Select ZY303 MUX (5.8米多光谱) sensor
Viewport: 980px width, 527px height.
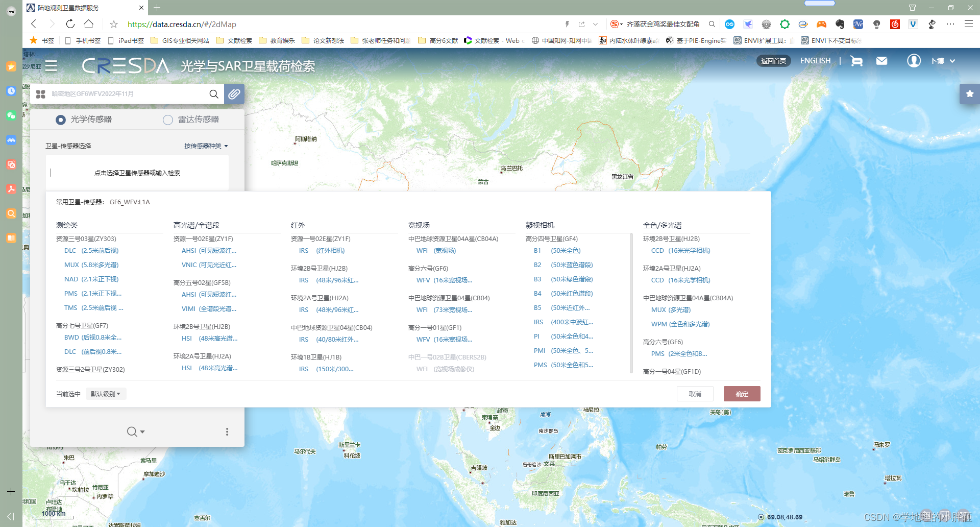[x=91, y=265]
